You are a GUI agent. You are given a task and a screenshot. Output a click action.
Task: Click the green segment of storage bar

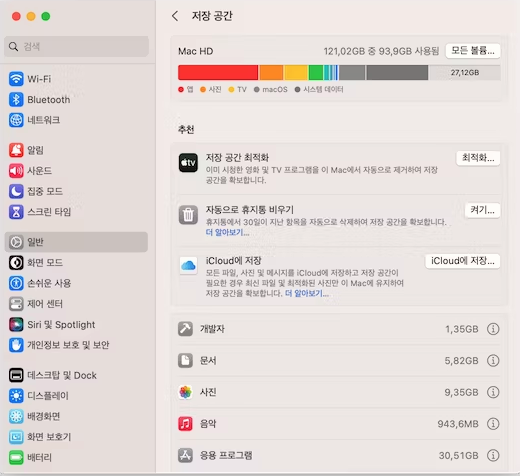coord(316,72)
